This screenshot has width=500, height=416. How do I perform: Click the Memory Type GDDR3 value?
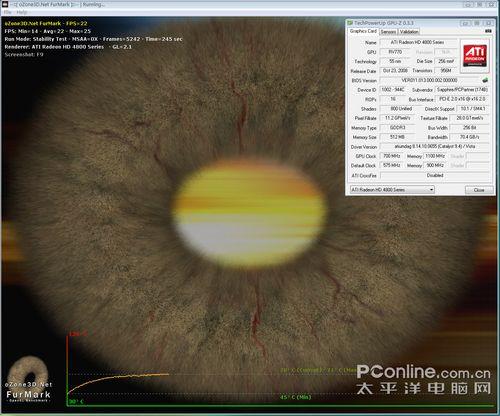(398, 128)
